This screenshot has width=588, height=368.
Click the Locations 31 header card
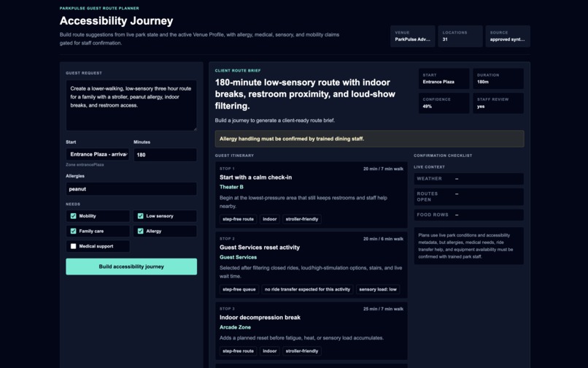click(x=460, y=36)
